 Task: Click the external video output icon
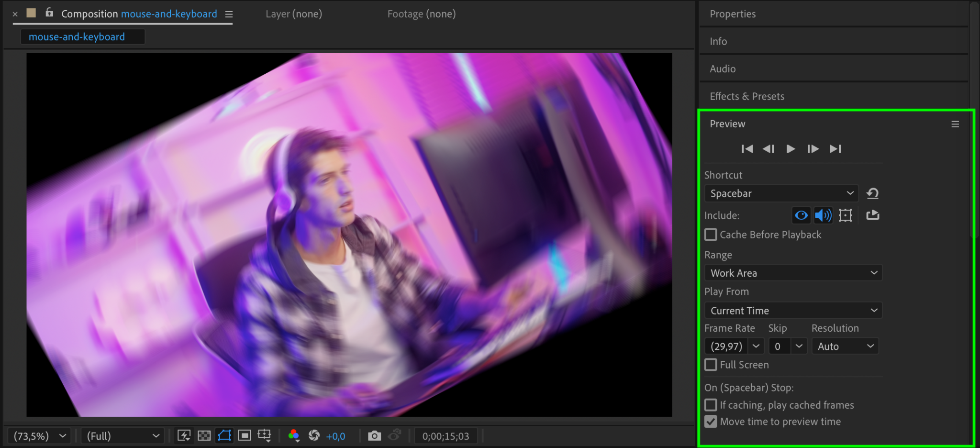pyautogui.click(x=873, y=215)
